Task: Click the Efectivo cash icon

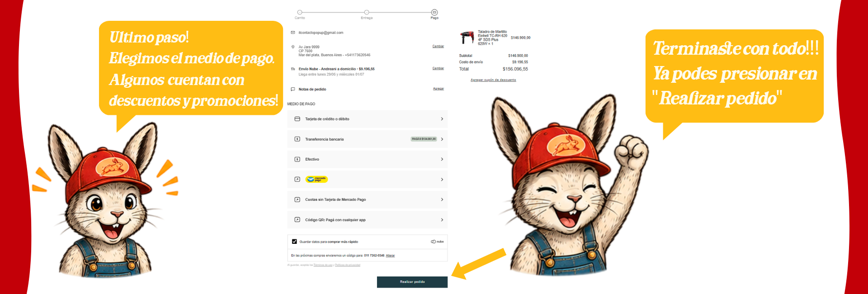Action: [x=297, y=159]
